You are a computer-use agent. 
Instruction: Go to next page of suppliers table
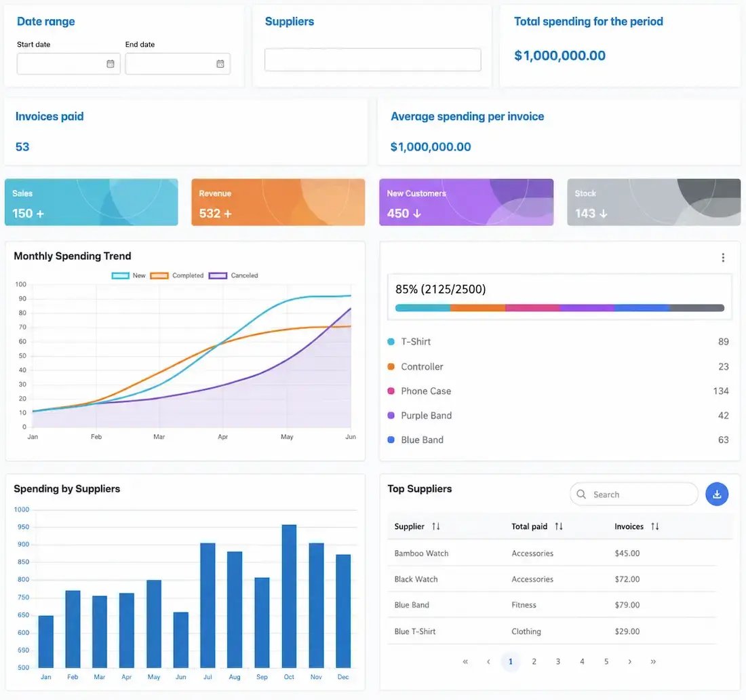click(629, 661)
